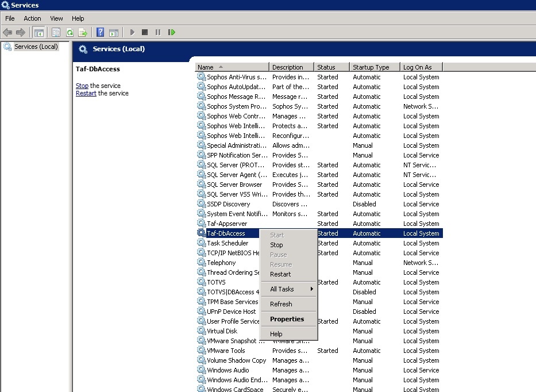Select the Sophos AutoUpdate service row
This screenshot has height=392, width=536.
pos(319,87)
